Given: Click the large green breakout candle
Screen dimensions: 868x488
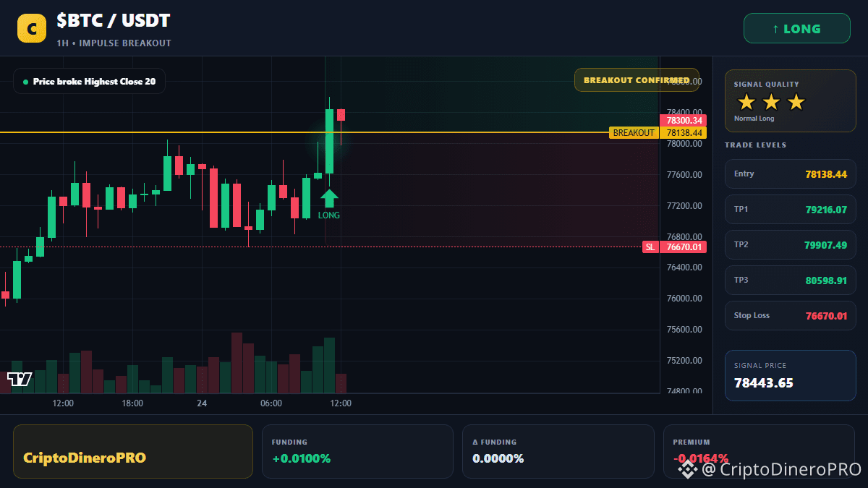Looking at the screenshot, I should point(329,141).
